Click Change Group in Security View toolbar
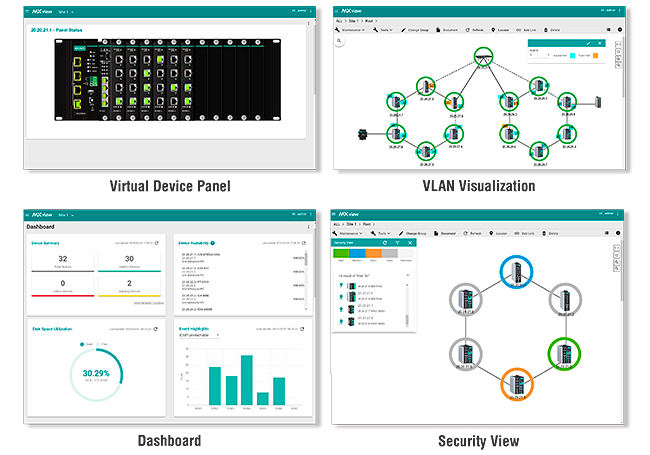This screenshot has width=650, height=455. tap(412, 233)
